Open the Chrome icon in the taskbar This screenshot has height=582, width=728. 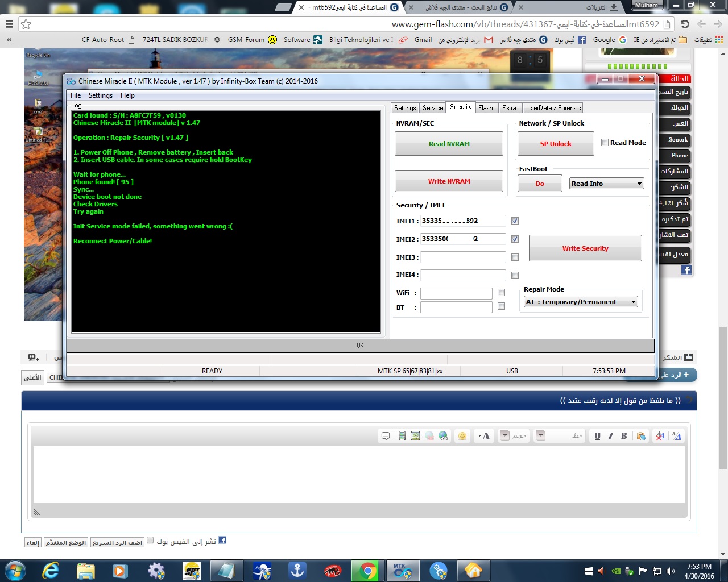(367, 571)
